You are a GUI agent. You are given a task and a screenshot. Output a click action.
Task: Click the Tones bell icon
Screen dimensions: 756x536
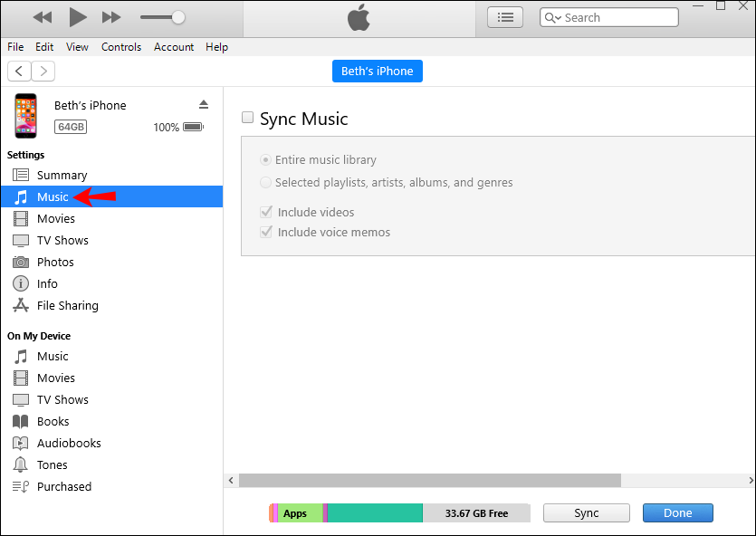(20, 464)
